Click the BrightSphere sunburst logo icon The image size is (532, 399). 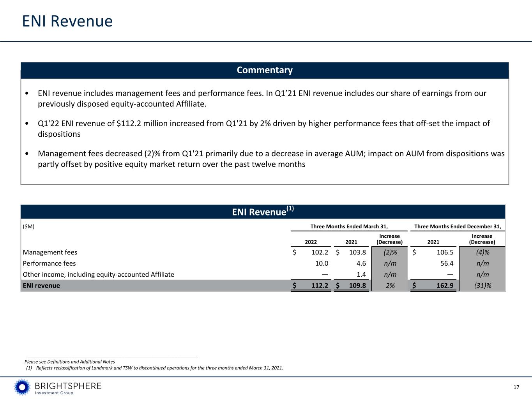tap(22, 387)
